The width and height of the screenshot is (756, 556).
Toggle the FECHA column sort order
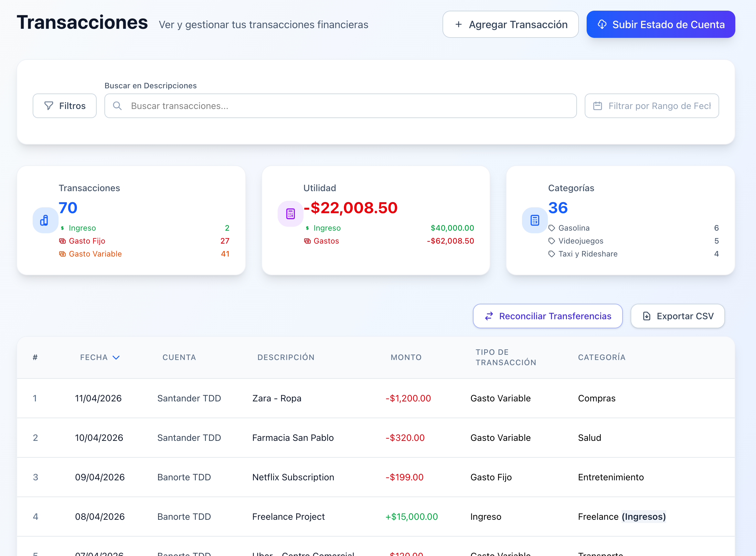pos(100,357)
